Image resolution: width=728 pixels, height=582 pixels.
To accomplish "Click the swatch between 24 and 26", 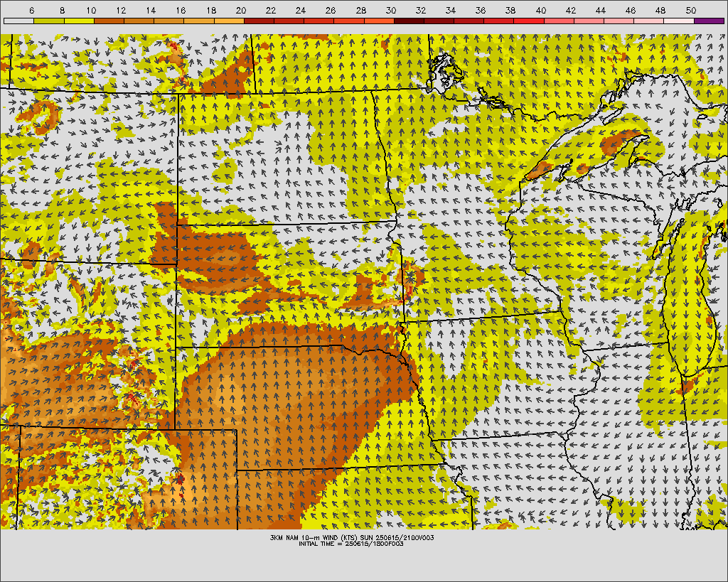I will point(319,21).
